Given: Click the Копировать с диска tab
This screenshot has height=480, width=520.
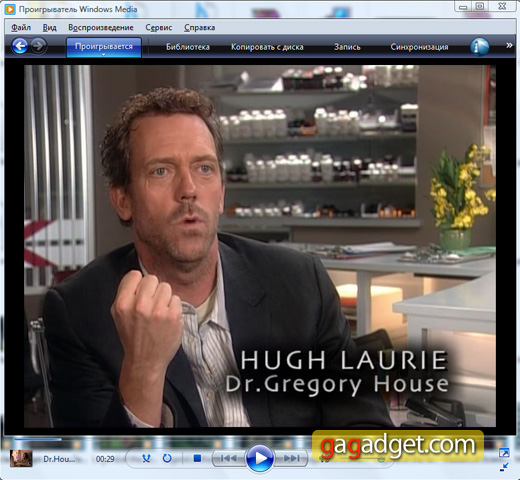Looking at the screenshot, I should [x=267, y=47].
